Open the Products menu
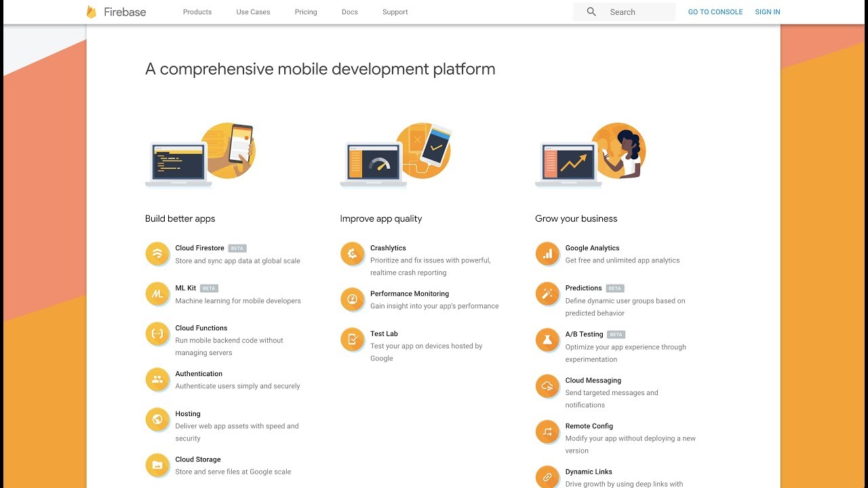Image resolution: width=868 pixels, height=488 pixels. click(197, 12)
